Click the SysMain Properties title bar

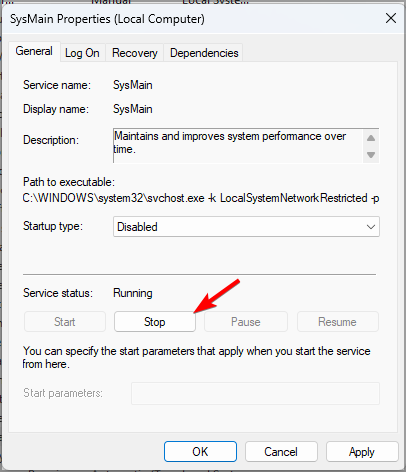click(192, 19)
